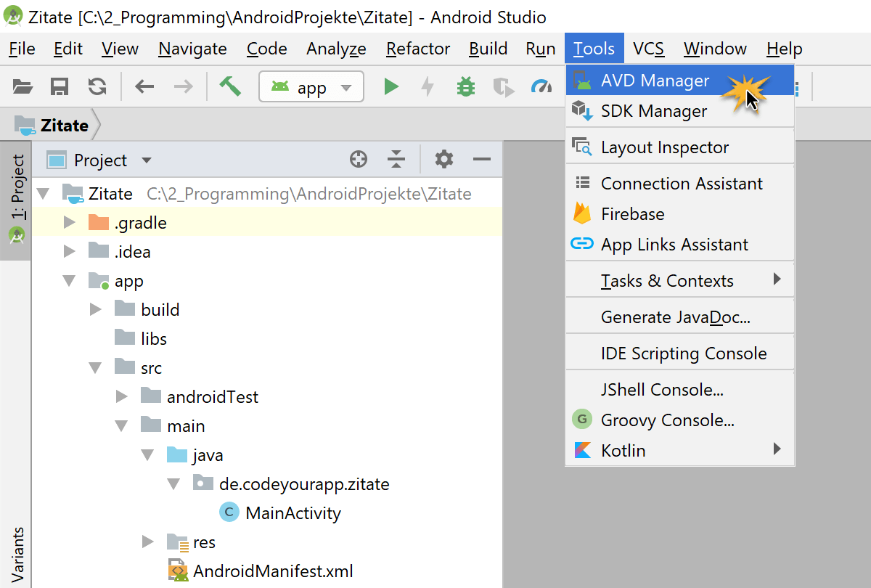This screenshot has width=871, height=588.
Task: Expand the androidTest folder
Action: coord(122,397)
